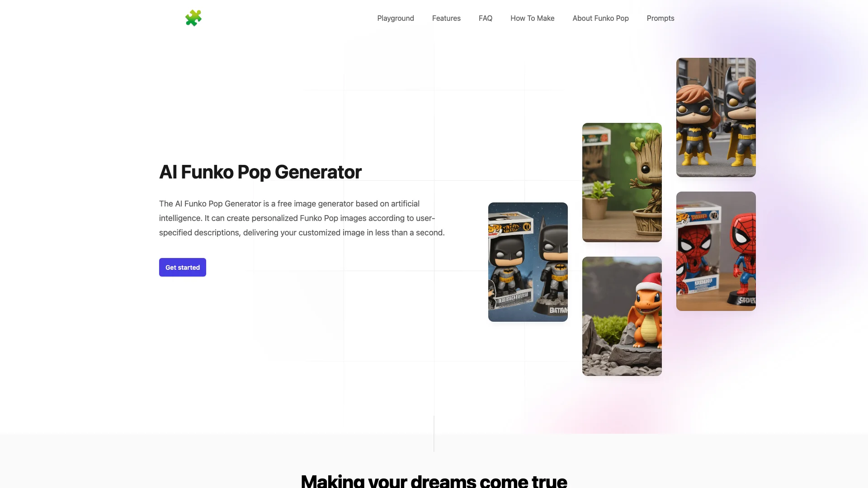Expand the Playground dropdown menu

click(x=395, y=18)
